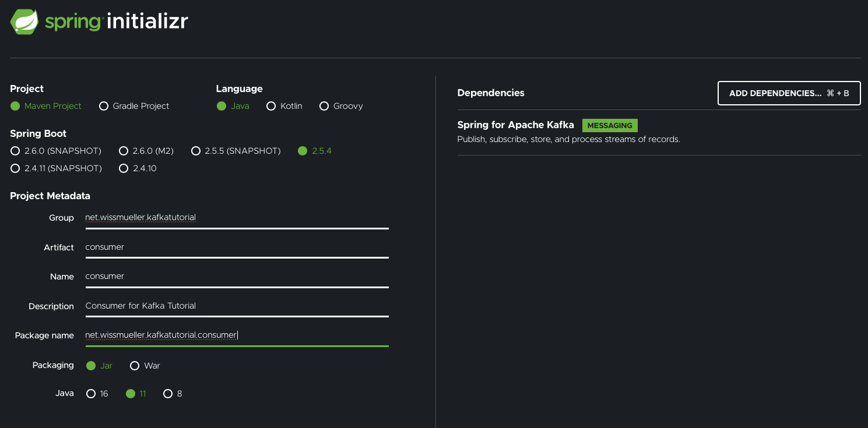Screen dimensions: 868x428
Task: Focus the Package name field
Action: coord(236,335)
